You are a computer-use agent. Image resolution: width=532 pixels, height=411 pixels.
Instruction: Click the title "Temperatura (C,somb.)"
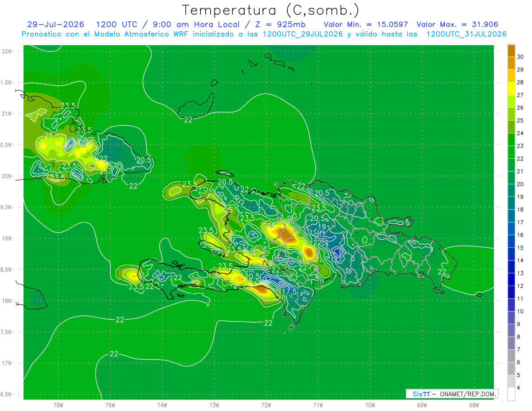pyautogui.click(x=270, y=10)
